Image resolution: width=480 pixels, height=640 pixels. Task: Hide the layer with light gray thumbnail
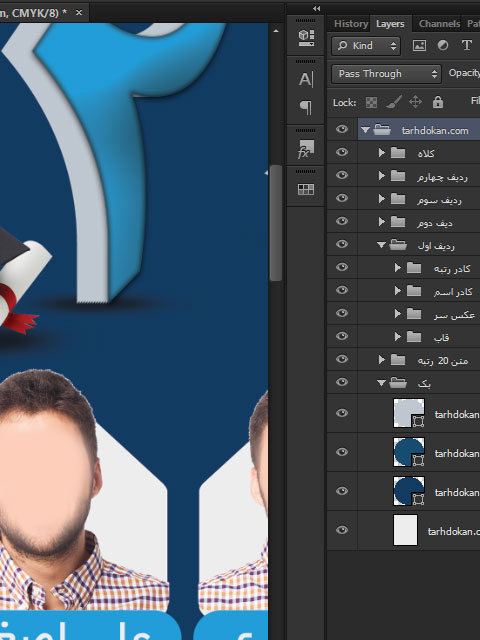point(342,413)
